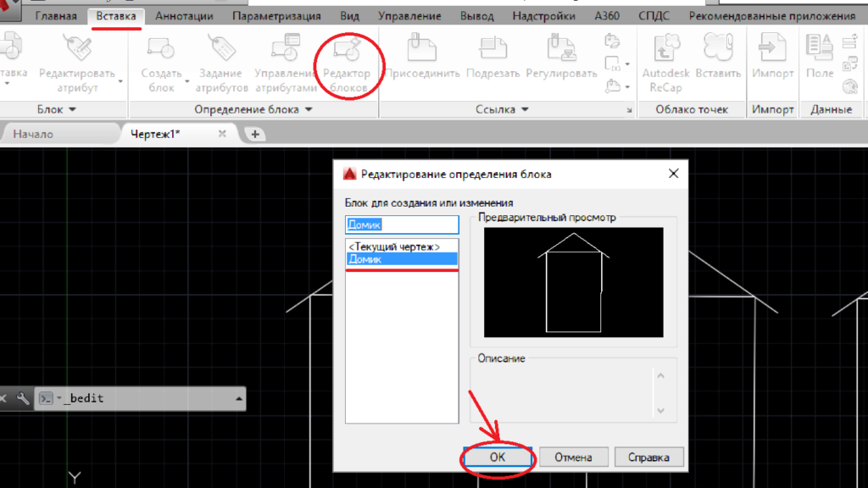Expand the Ссылка panel dropdown
Image resolution: width=868 pixels, height=488 pixels.
[x=525, y=110]
